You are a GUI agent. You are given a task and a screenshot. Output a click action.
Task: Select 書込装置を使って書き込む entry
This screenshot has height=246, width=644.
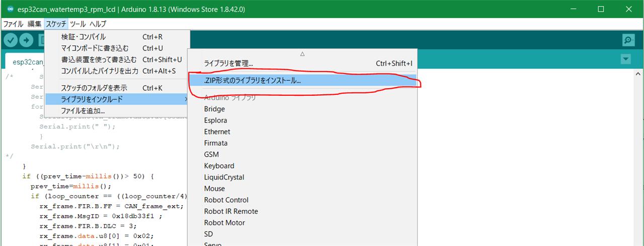(118, 59)
